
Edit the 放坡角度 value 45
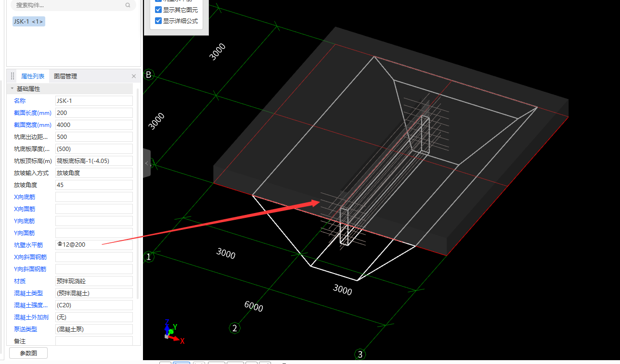coord(94,185)
